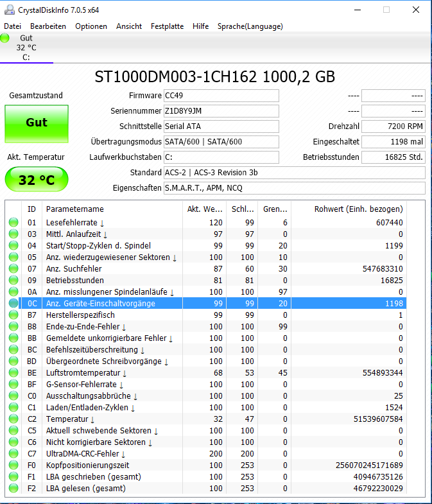
Task: Click the Firmware field CC49
Action: [x=221, y=96]
